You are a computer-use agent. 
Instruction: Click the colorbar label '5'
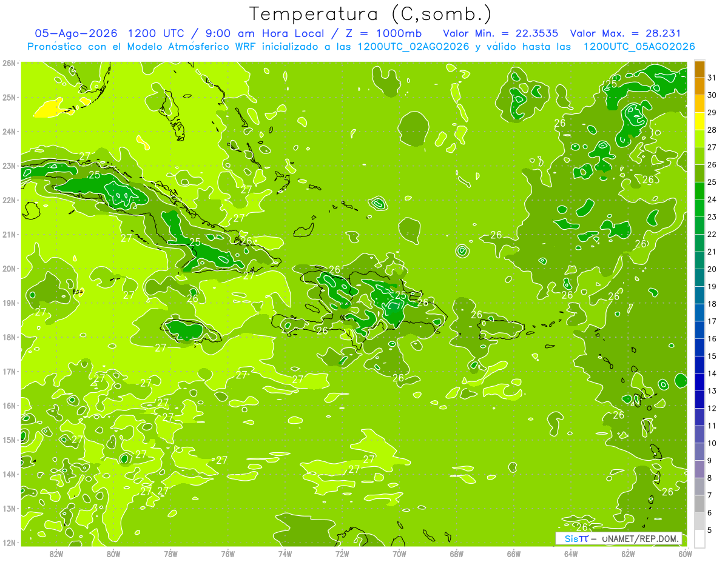click(710, 530)
